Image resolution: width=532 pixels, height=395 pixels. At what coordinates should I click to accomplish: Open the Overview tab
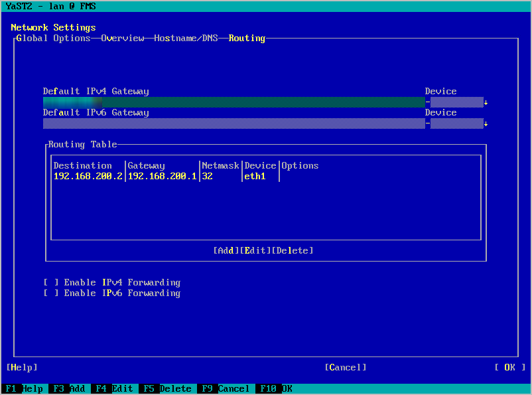pyautogui.click(x=122, y=39)
